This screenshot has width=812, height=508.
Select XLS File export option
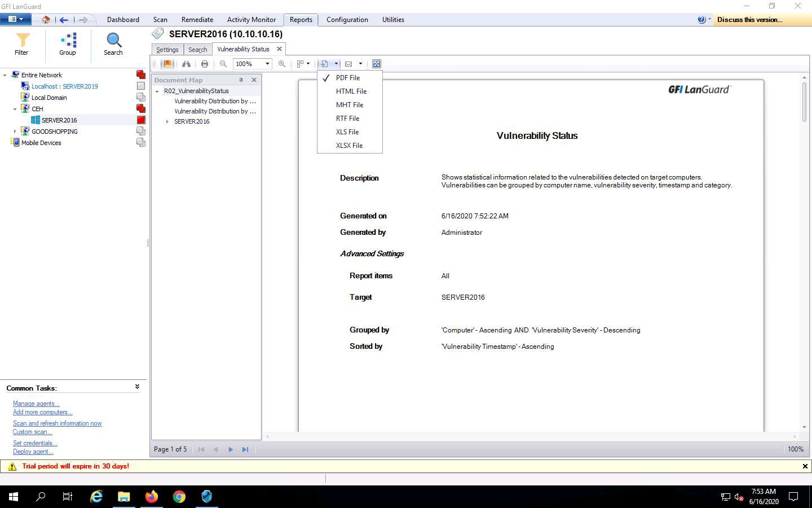tap(350, 132)
